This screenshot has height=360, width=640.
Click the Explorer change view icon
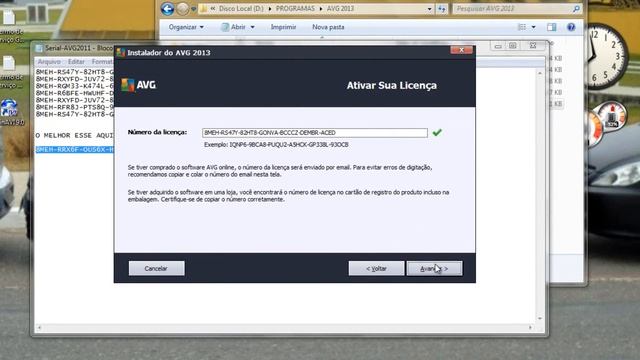tap(522, 27)
